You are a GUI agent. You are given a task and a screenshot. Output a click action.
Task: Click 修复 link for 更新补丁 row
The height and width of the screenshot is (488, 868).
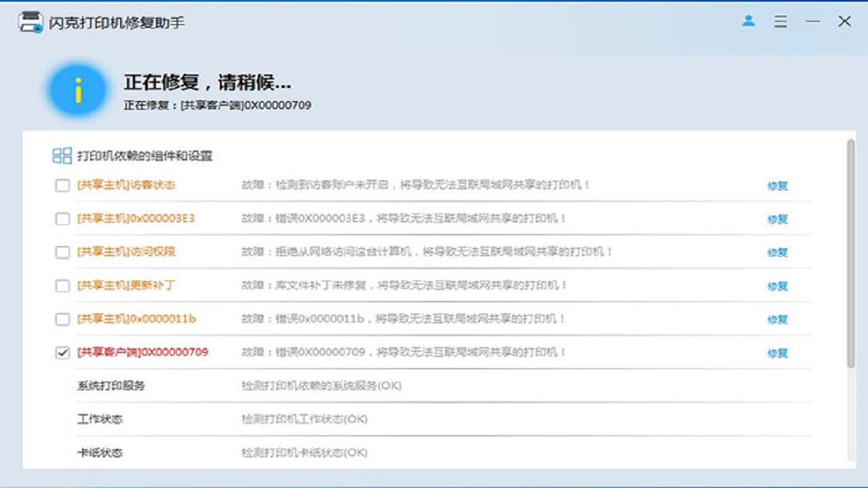click(x=777, y=286)
